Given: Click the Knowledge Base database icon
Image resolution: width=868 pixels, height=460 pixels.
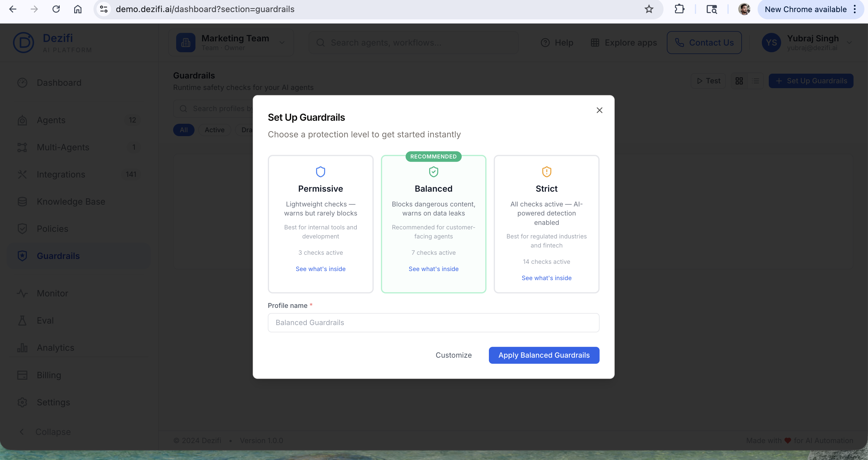Looking at the screenshot, I should (x=22, y=202).
